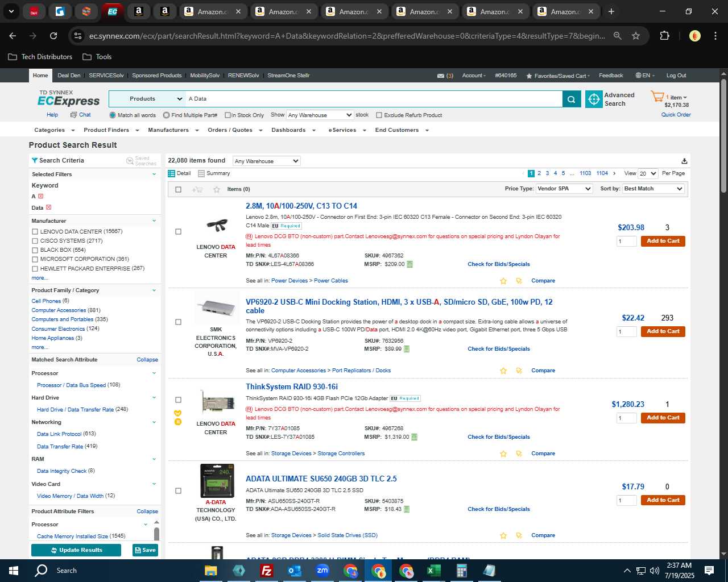Add ThinkSystem RAID 930-16i to cart
The width and height of the screenshot is (728, 582).
pyautogui.click(x=663, y=418)
